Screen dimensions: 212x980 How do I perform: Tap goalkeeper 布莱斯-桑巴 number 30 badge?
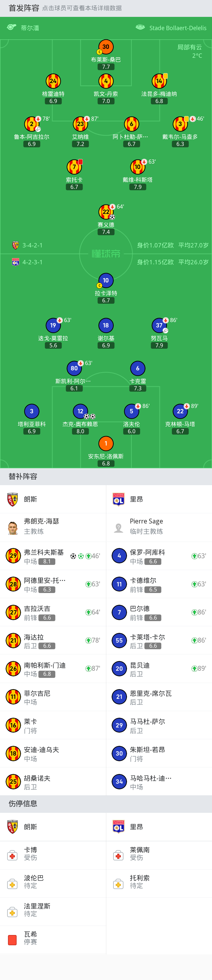[x=106, y=47]
